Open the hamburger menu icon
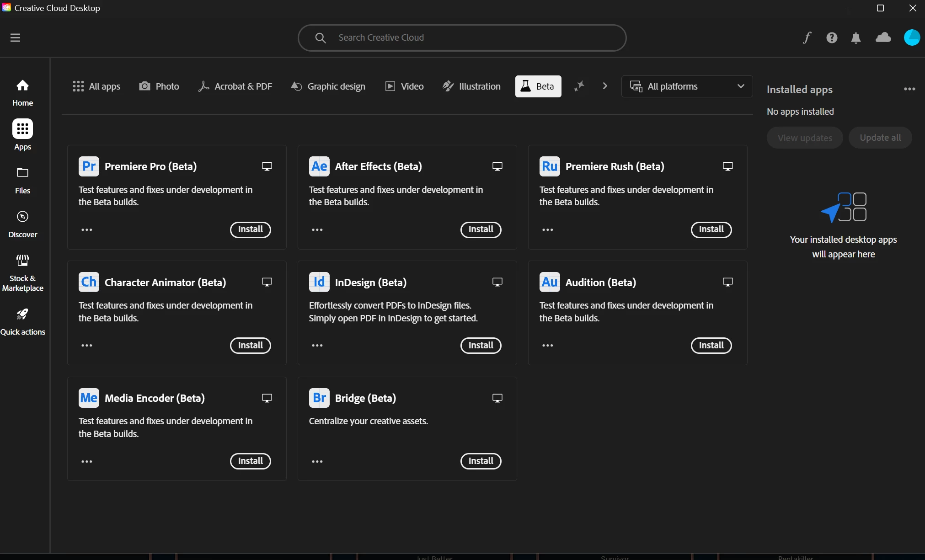 pyautogui.click(x=15, y=37)
